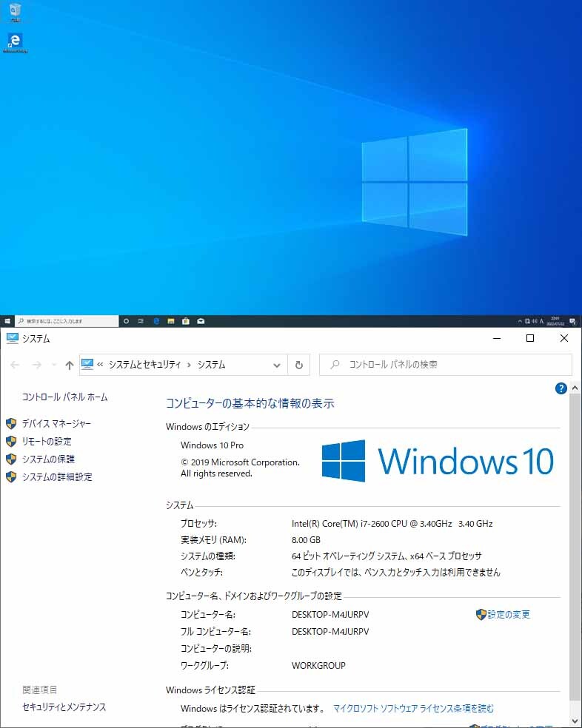582x728 pixels.
Task: Select システム breadcrumb in the address bar
Action: tap(211, 365)
